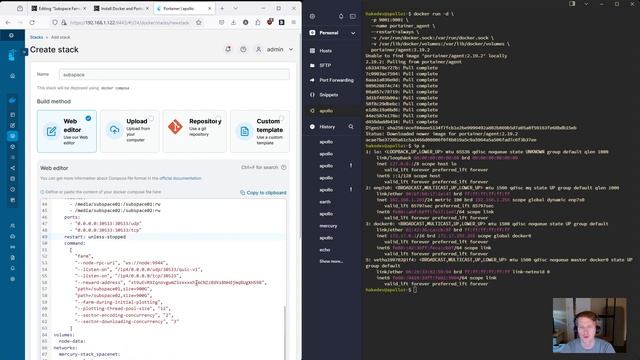The height and width of the screenshot is (360, 640).
Task: Reload the browser page
Action: click(32, 22)
